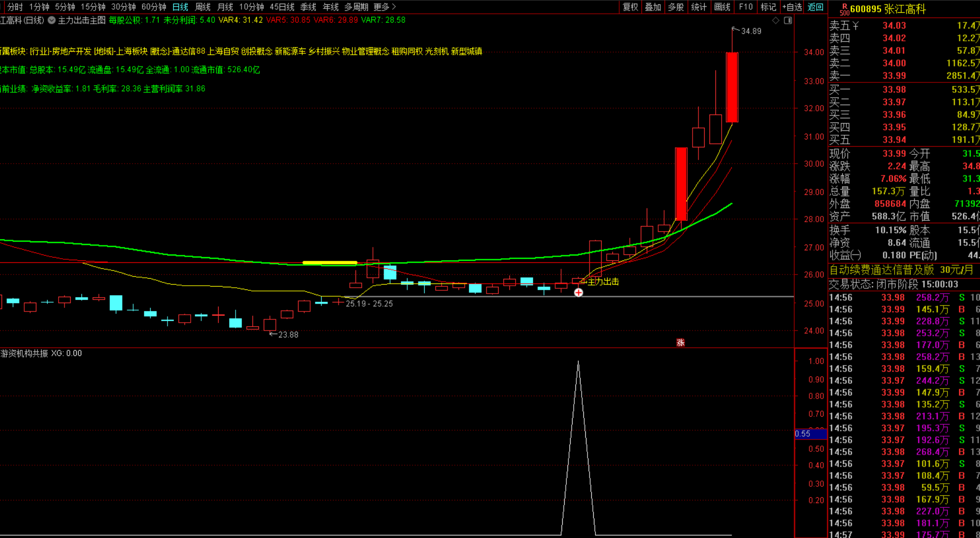The image size is (980, 538).
Task: Open the 主力出击主图 indicator dropdown arrow
Action: pyautogui.click(x=52, y=20)
